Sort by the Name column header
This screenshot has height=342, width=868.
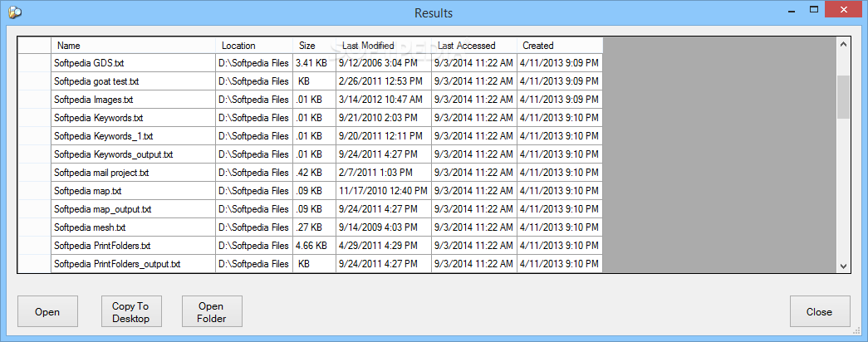pyautogui.click(x=134, y=46)
